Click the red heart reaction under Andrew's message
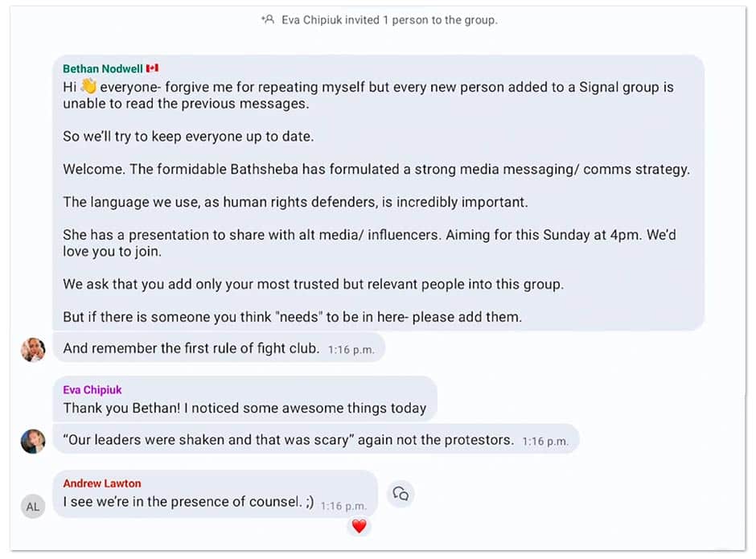This screenshot has width=756, height=559. pyautogui.click(x=359, y=527)
